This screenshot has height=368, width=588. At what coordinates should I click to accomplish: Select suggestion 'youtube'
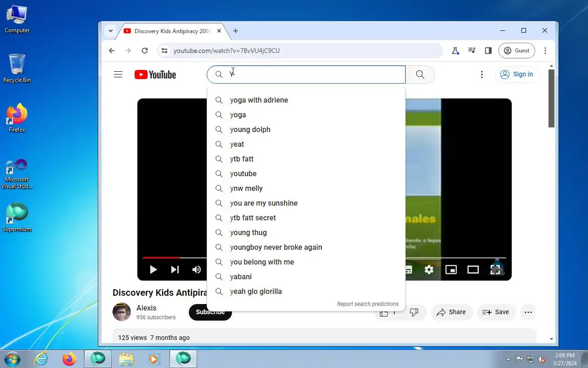click(x=306, y=173)
